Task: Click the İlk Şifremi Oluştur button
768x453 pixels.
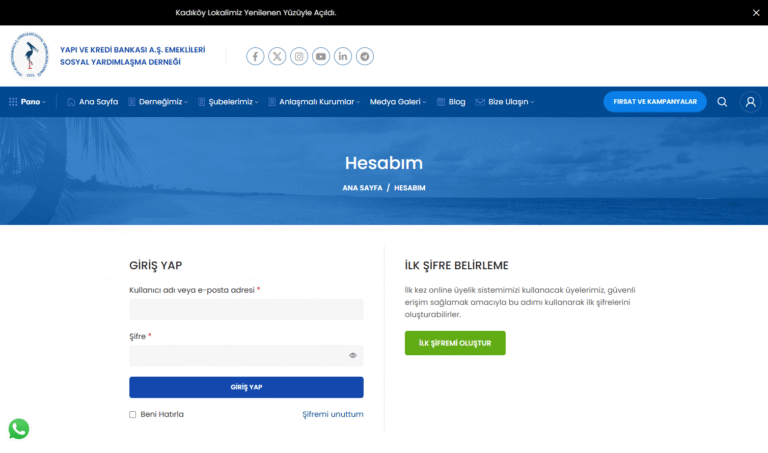Action: click(455, 343)
